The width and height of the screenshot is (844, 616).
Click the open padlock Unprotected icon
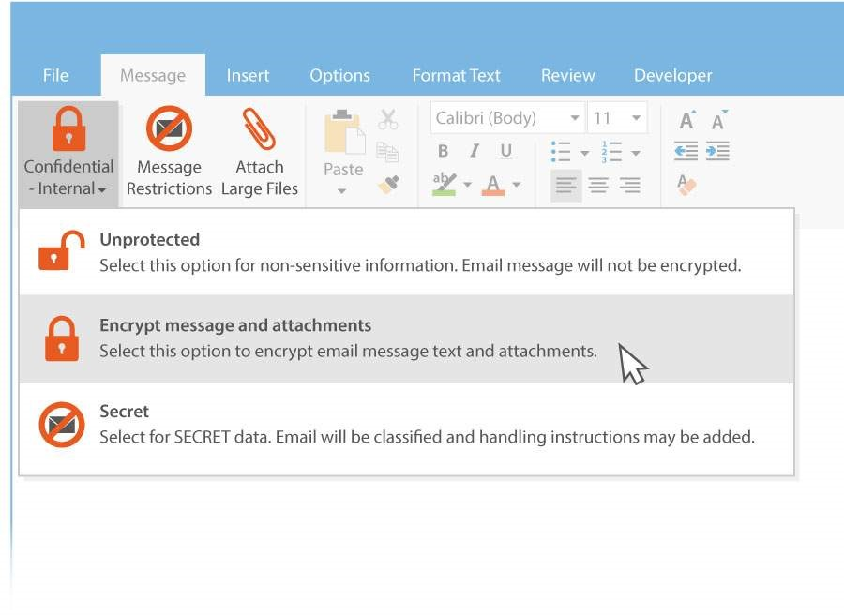(61, 251)
